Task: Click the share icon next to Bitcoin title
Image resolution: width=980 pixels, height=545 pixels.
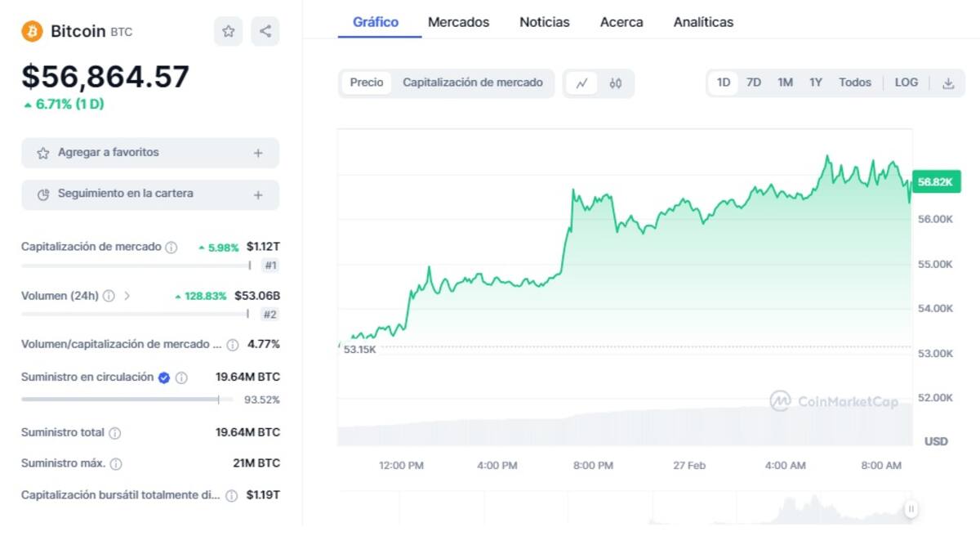Action: tap(265, 32)
